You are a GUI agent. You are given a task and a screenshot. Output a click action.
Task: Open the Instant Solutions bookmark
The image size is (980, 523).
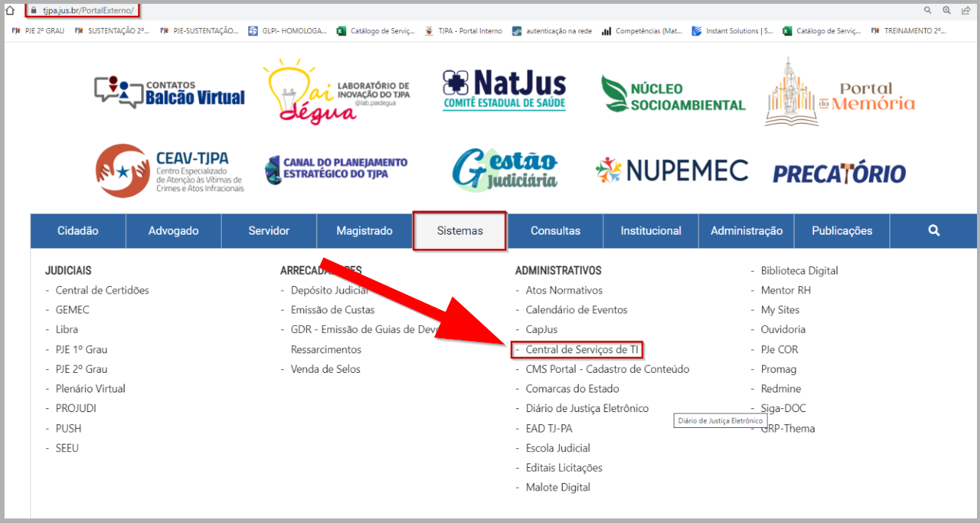(733, 31)
